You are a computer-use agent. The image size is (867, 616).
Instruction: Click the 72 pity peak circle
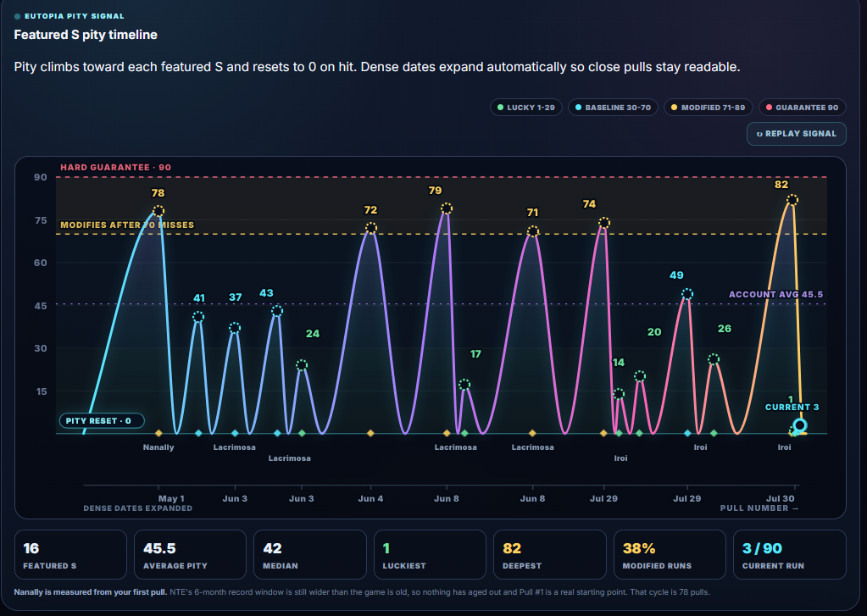[371, 228]
